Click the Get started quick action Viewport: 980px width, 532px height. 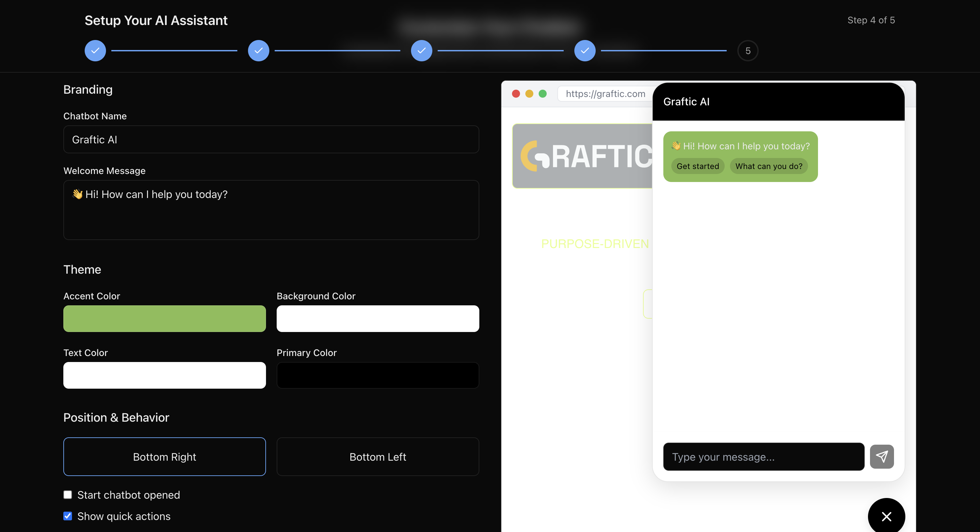pyautogui.click(x=697, y=166)
